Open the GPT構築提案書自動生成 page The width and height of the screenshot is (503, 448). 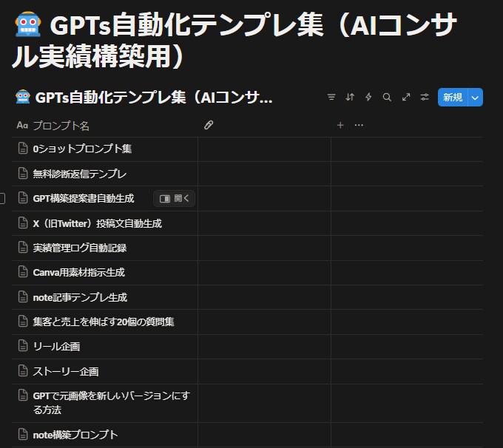coord(84,199)
